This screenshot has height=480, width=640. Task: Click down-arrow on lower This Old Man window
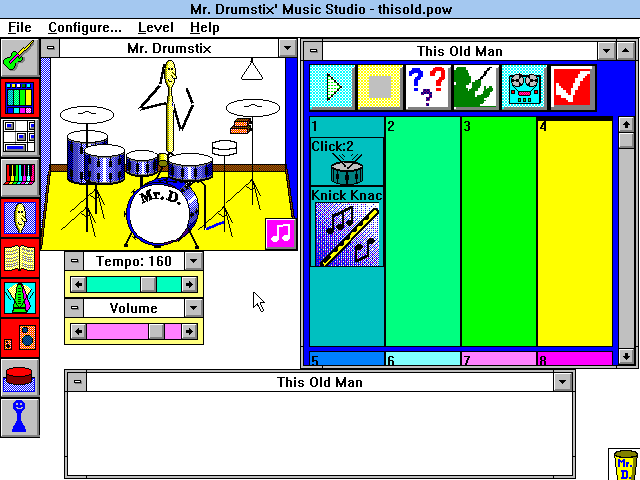click(562, 382)
